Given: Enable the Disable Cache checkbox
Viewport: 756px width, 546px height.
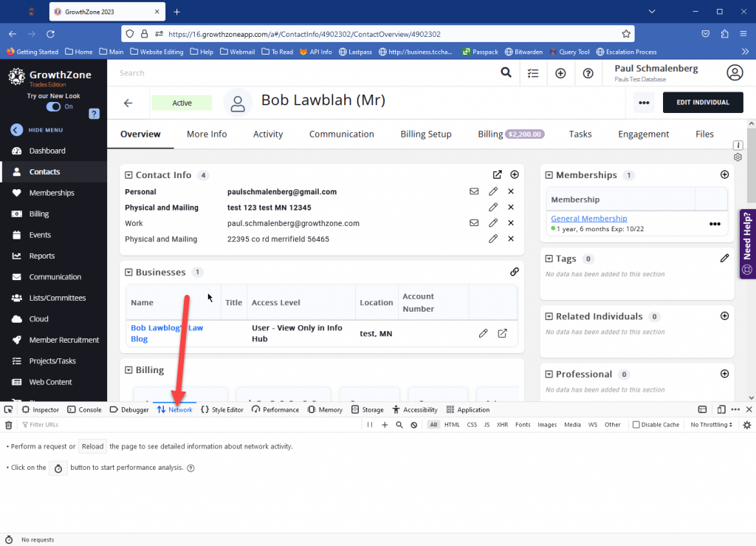Looking at the screenshot, I should coord(637,424).
